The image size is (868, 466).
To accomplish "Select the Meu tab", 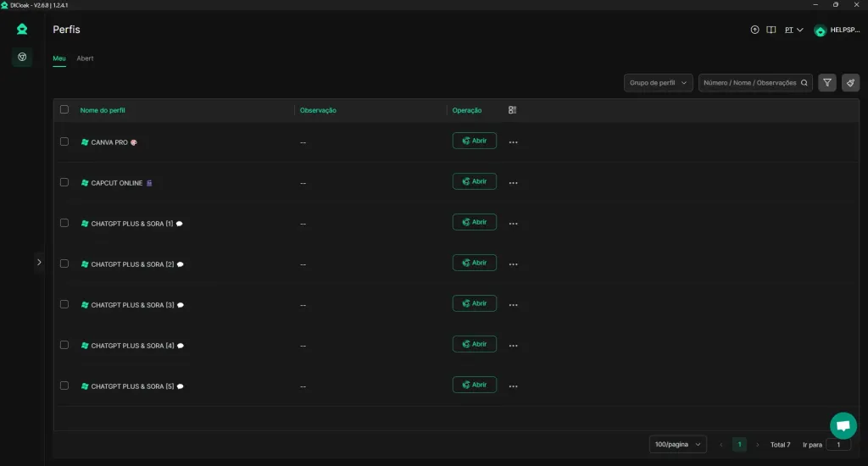I will (x=59, y=58).
